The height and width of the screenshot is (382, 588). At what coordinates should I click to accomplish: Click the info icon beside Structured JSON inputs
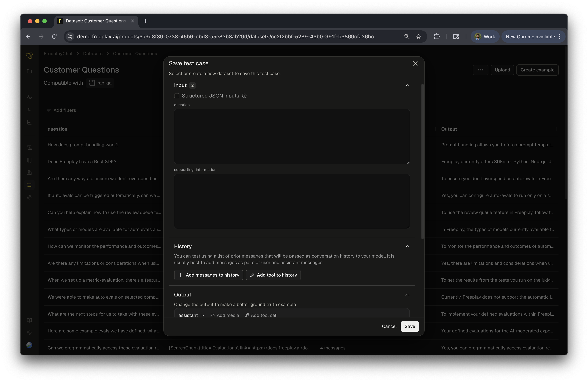[244, 96]
